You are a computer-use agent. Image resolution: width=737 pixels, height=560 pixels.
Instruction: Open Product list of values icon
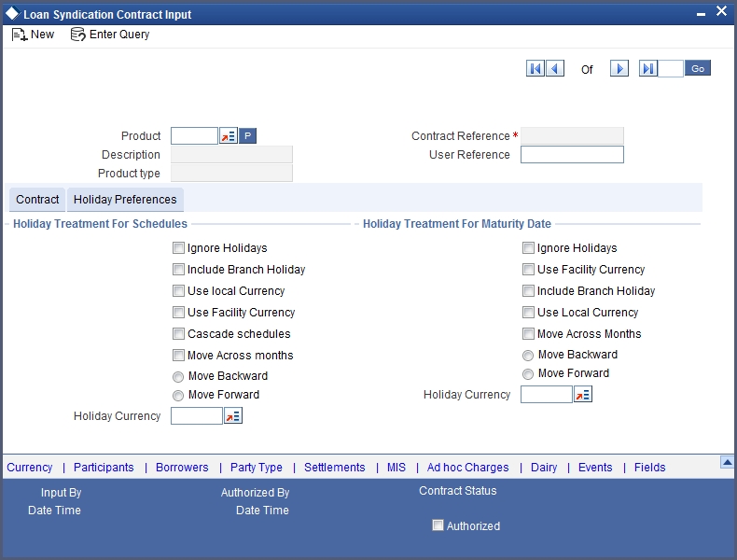tap(229, 136)
